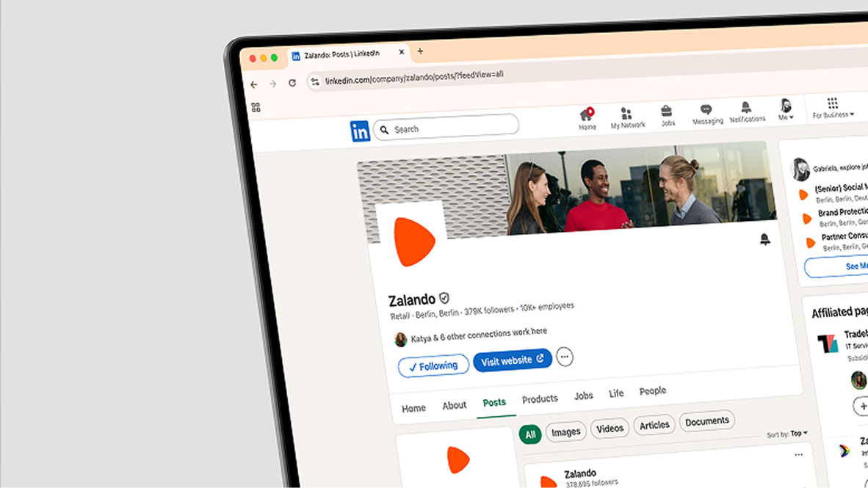Open the three-dot more options button
Viewport: 868px width, 488px height.
pyautogui.click(x=564, y=357)
